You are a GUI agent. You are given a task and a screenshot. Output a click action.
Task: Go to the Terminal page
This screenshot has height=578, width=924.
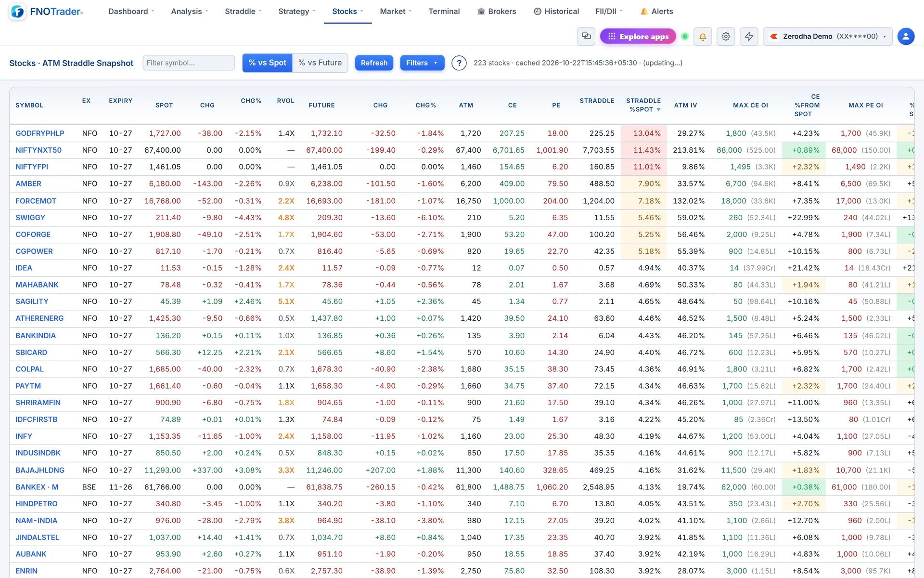point(444,11)
